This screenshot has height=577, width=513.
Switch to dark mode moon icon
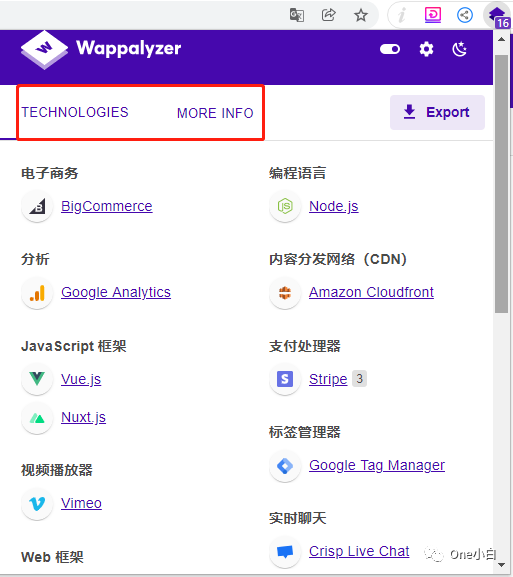(x=460, y=49)
